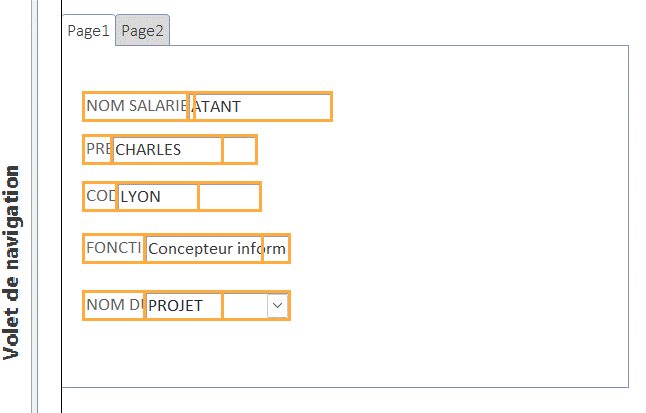Switch to the Page2 tab
This screenshot has height=413, width=646.
point(143,31)
